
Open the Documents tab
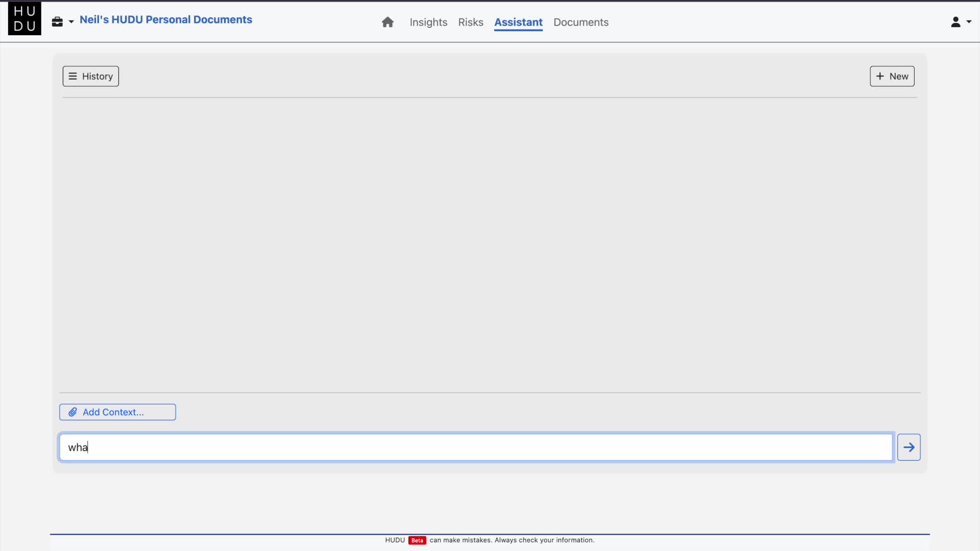coord(581,22)
